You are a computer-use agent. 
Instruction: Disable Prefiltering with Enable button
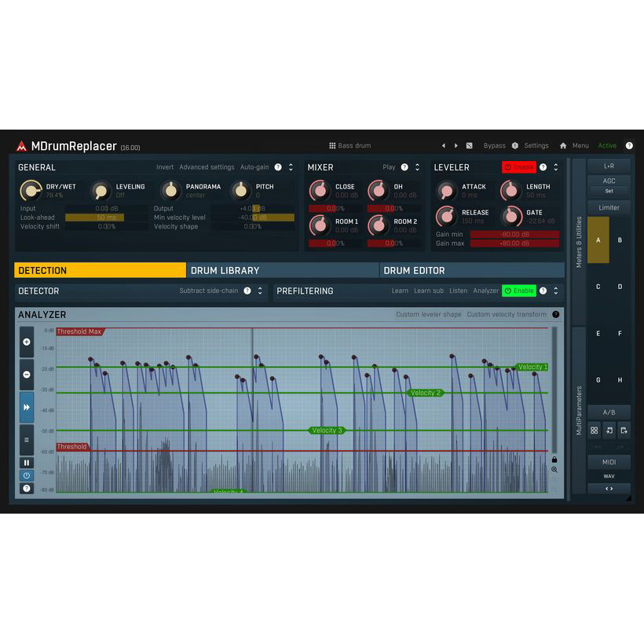(x=518, y=291)
